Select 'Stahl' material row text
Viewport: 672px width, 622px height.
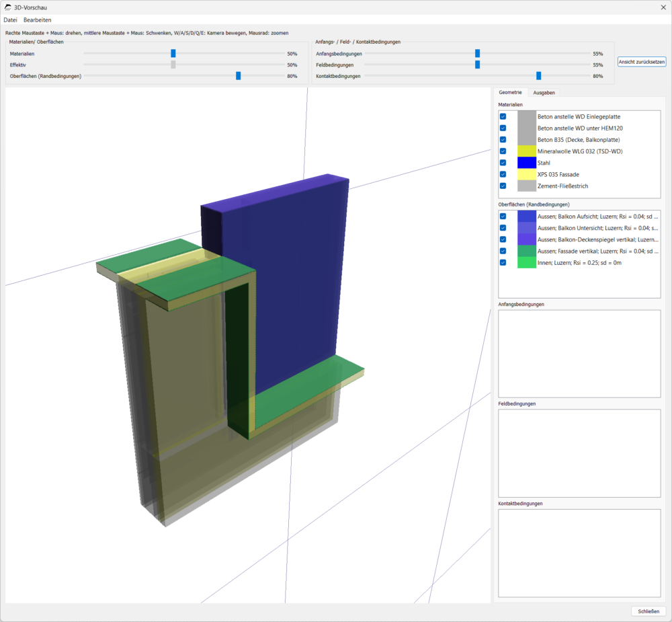544,163
